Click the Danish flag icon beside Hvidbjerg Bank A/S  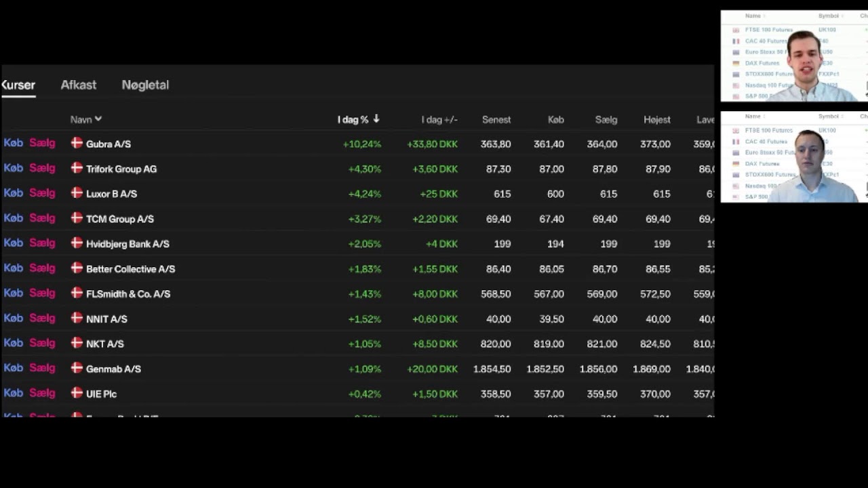point(77,243)
